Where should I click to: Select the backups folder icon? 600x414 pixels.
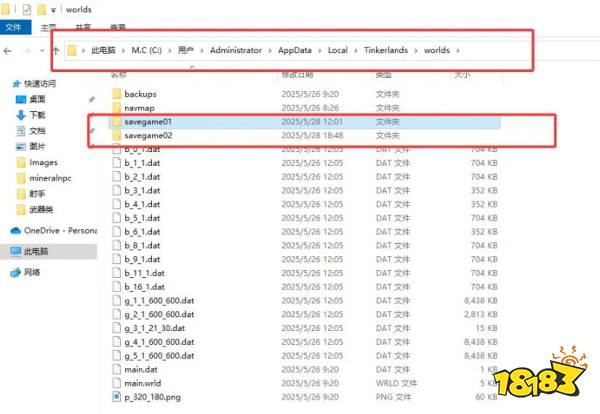[117, 94]
